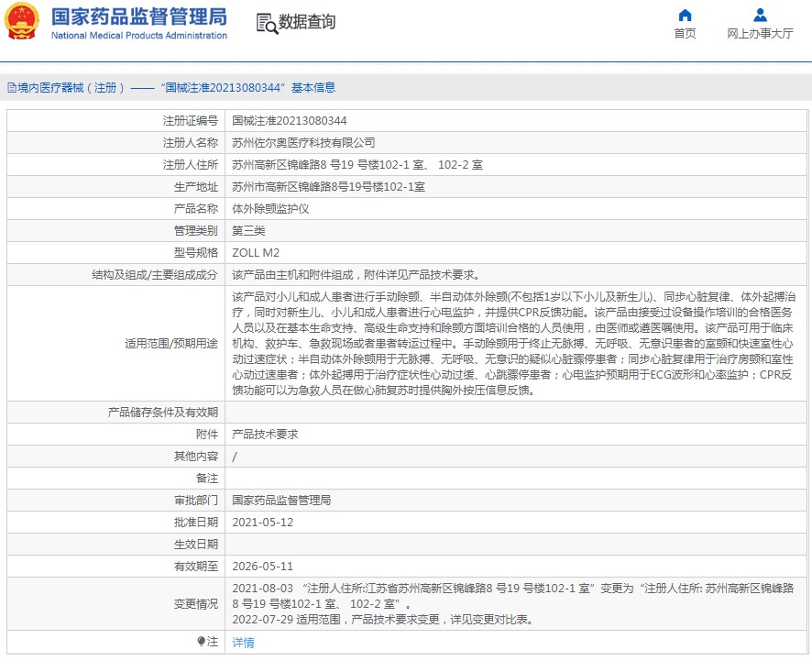Viewport: 812px width, 661px height.
Task: Click the 产品储存条件及有效期 label
Action: (x=162, y=413)
